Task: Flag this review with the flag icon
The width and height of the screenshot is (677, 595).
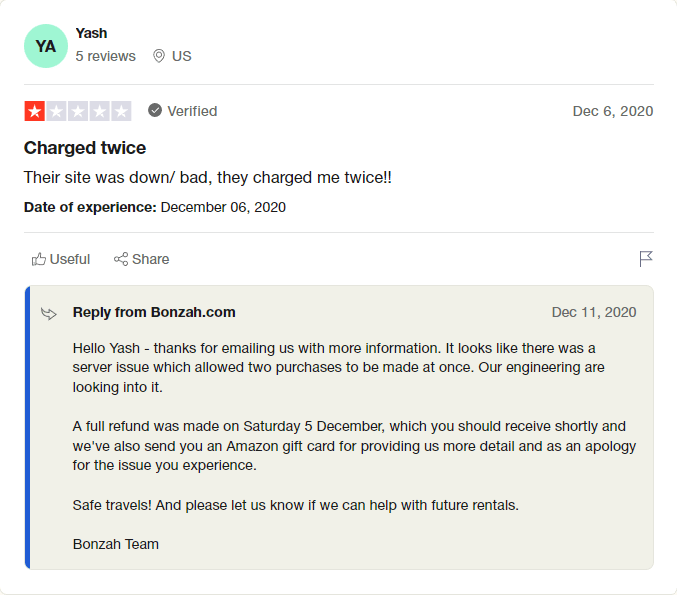Action: pyautogui.click(x=646, y=259)
